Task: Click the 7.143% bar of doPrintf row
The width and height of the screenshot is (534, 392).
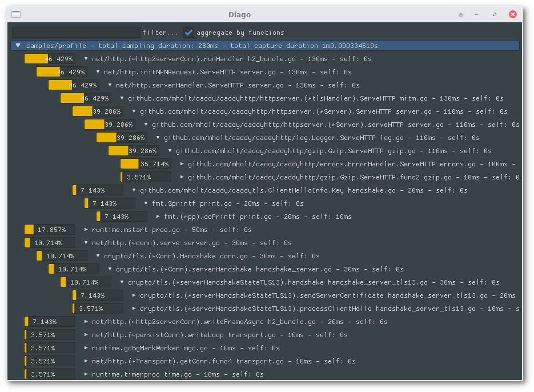Action: [122, 217]
